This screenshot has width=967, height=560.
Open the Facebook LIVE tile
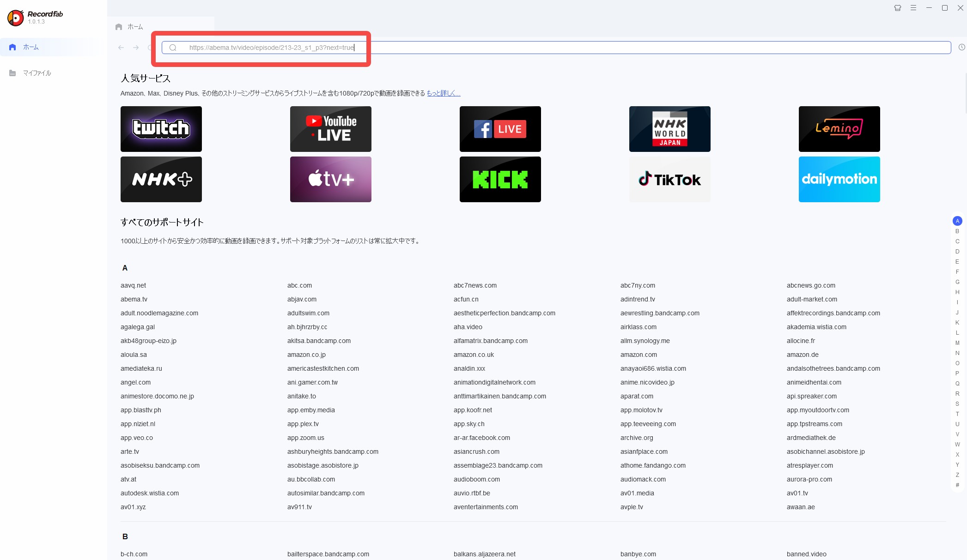[500, 129]
